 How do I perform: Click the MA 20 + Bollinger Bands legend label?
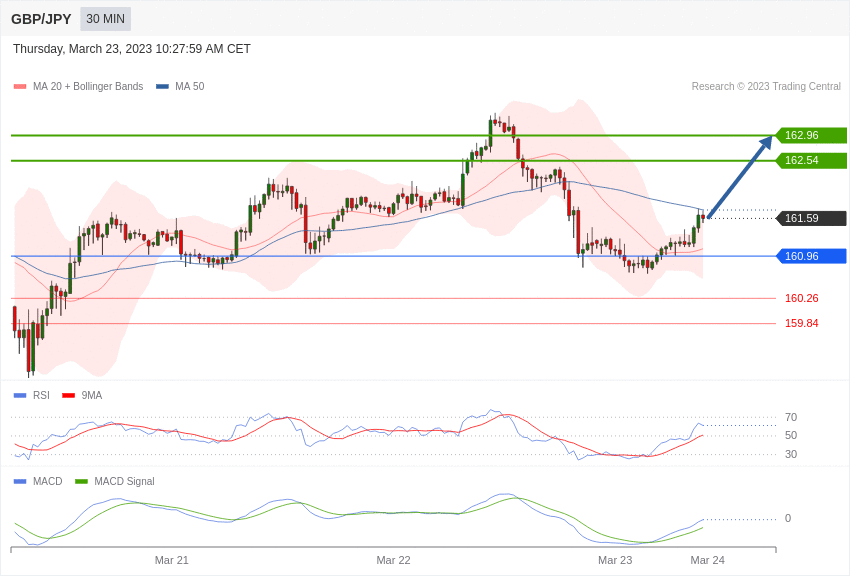tap(88, 86)
